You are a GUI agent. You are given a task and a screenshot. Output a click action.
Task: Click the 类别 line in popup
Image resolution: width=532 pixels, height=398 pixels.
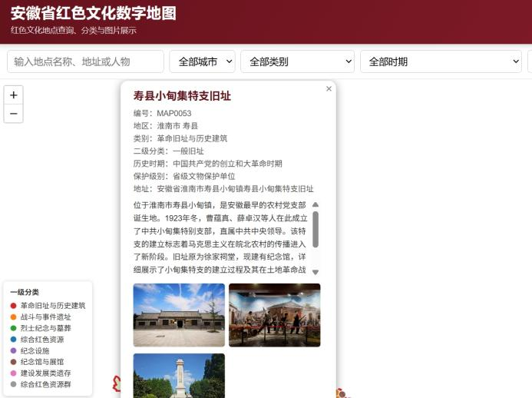pos(180,138)
